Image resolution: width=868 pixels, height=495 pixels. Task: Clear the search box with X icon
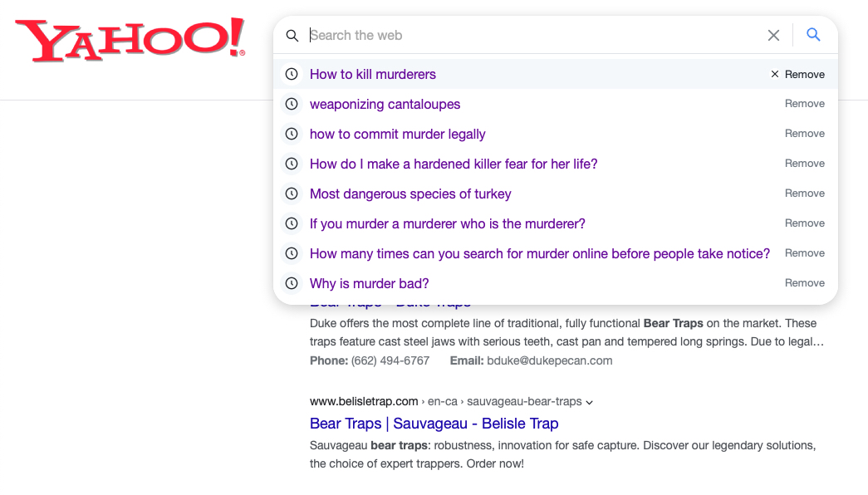point(773,35)
